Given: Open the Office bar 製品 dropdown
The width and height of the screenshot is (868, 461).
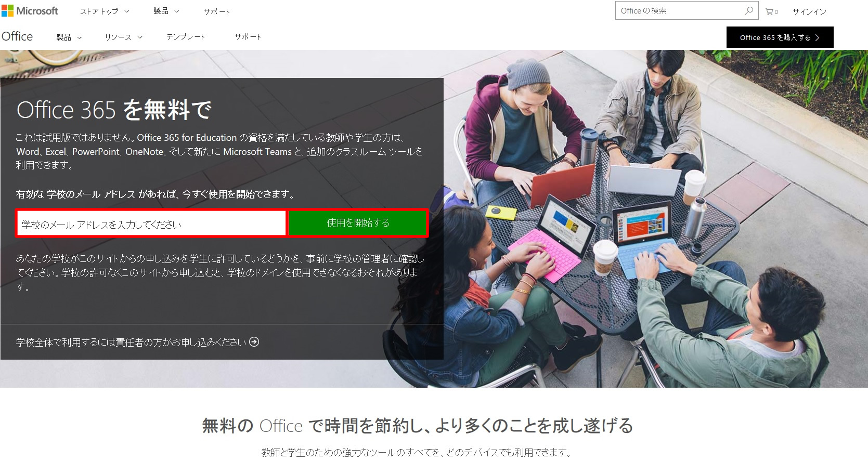Looking at the screenshot, I should point(69,37).
